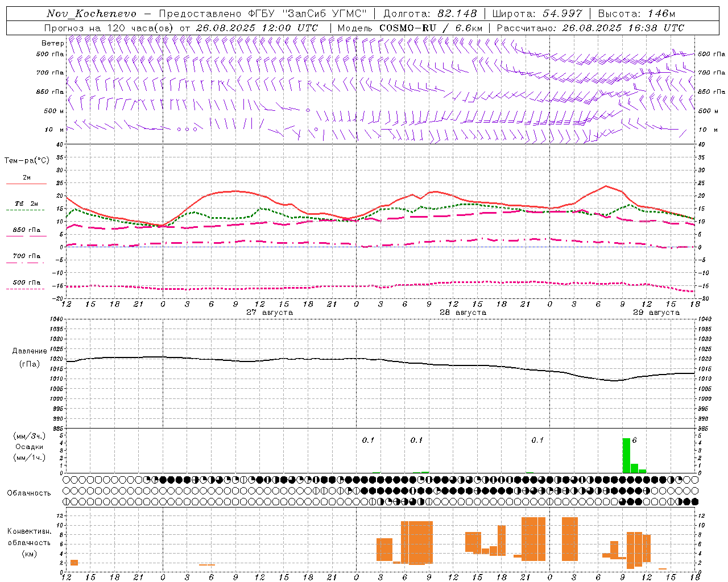Screen dimensions: 728x582
Task: Click the '(км)' unit of convective cloudiness
Action: [x=30, y=554]
